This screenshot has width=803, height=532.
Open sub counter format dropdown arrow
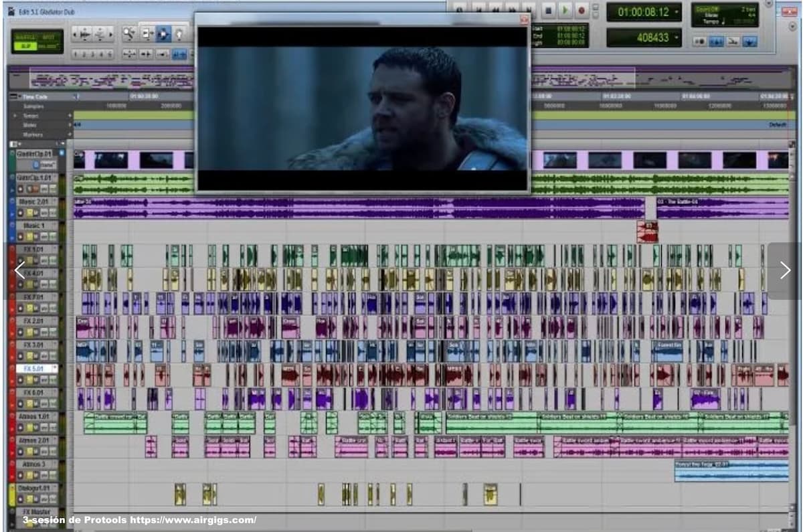pyautogui.click(x=677, y=37)
